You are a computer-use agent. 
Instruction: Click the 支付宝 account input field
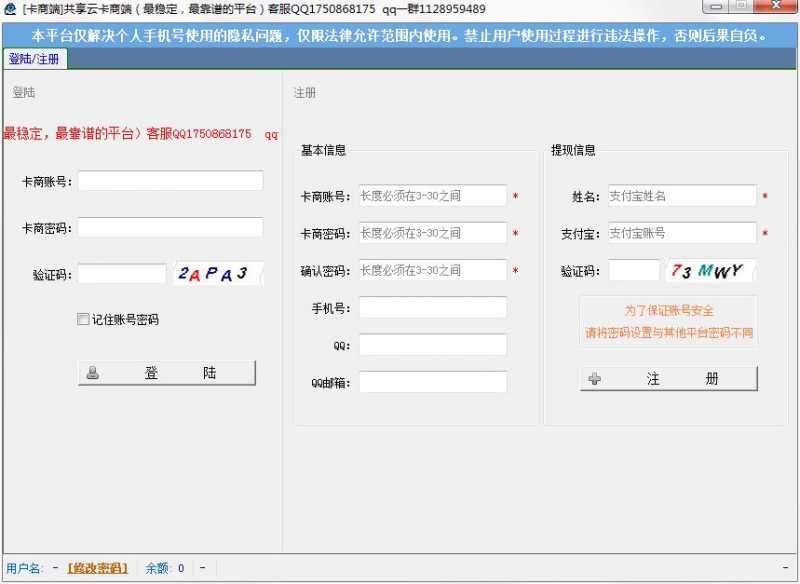[683, 232]
